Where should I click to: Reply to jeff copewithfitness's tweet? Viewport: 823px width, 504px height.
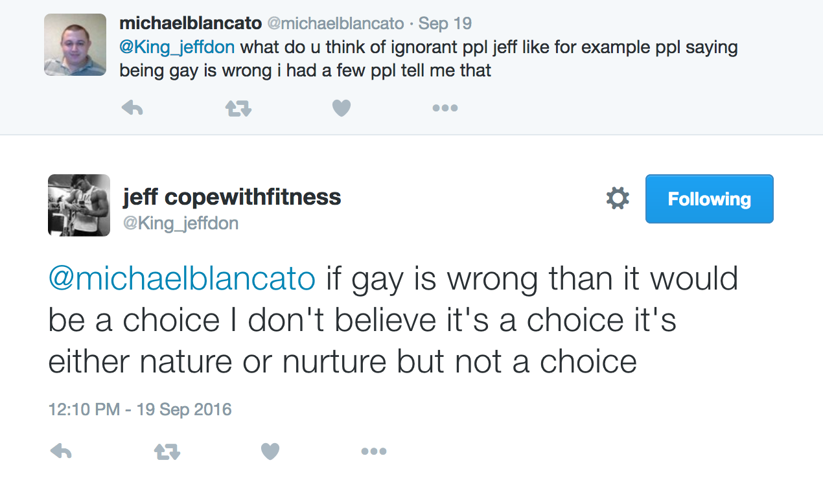pos(61,451)
